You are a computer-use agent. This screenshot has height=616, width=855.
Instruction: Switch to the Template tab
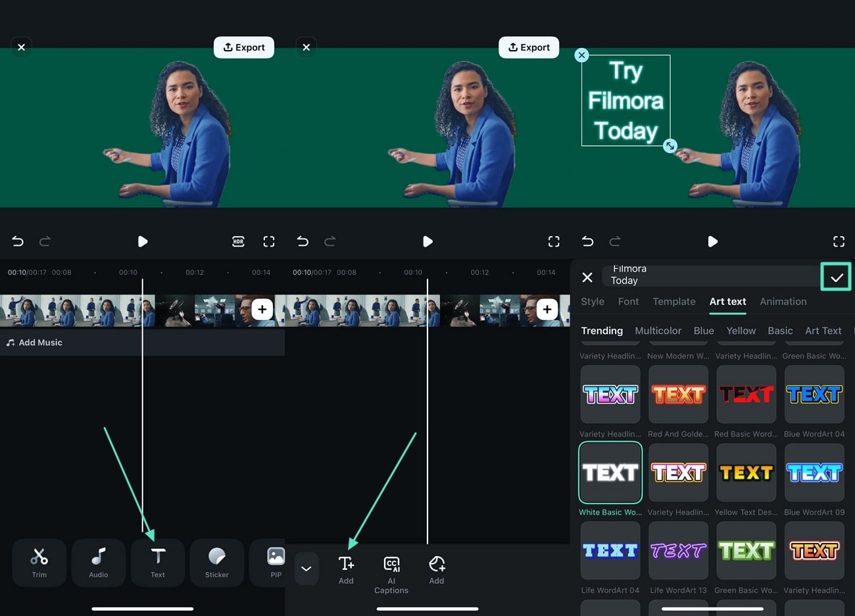[673, 301]
